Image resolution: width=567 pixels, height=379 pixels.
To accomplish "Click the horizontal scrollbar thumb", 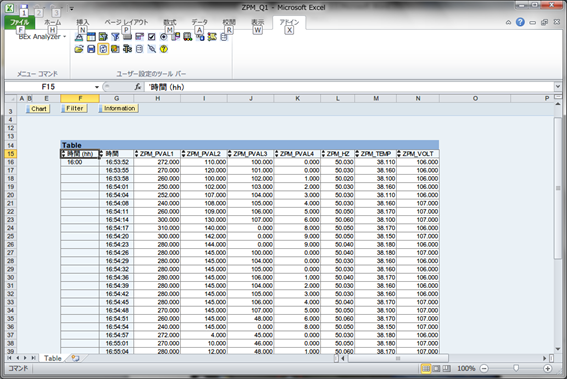I will [x=398, y=358].
